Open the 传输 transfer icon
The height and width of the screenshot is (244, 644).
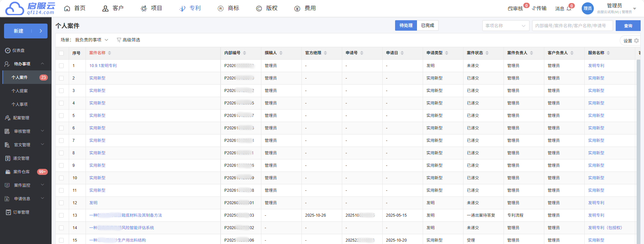pyautogui.click(x=534, y=8)
